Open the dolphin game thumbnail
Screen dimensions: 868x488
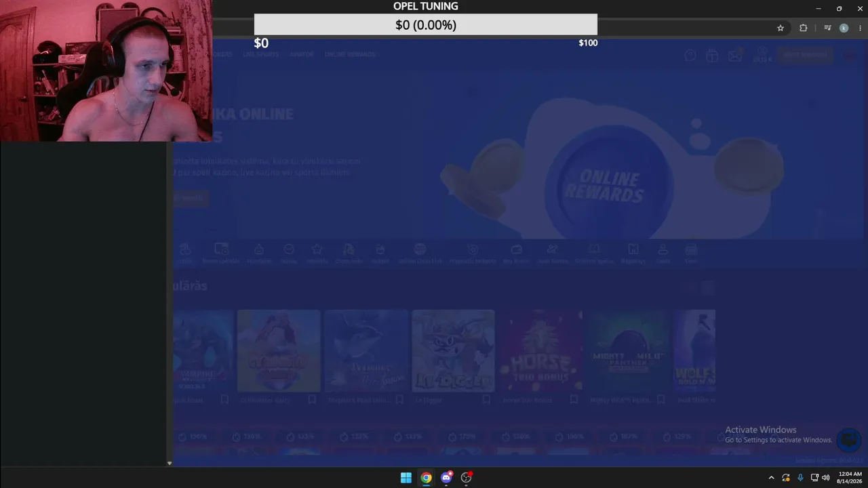pyautogui.click(x=366, y=351)
